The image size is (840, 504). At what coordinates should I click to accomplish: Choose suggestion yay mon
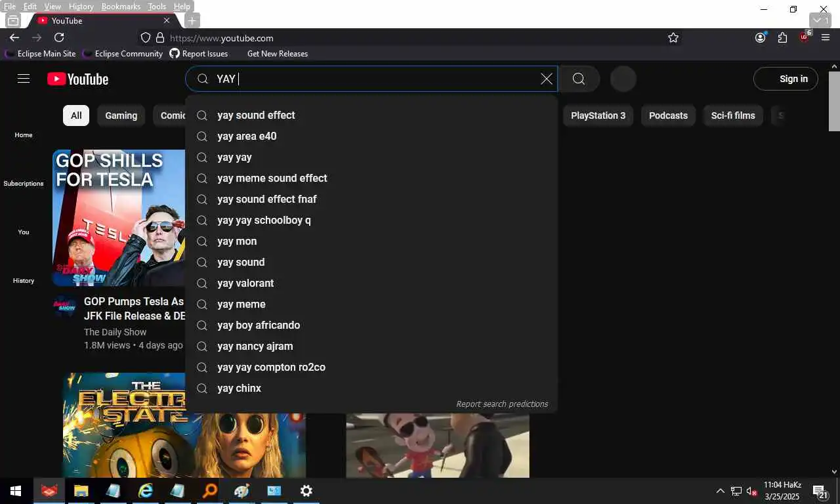coord(371,241)
